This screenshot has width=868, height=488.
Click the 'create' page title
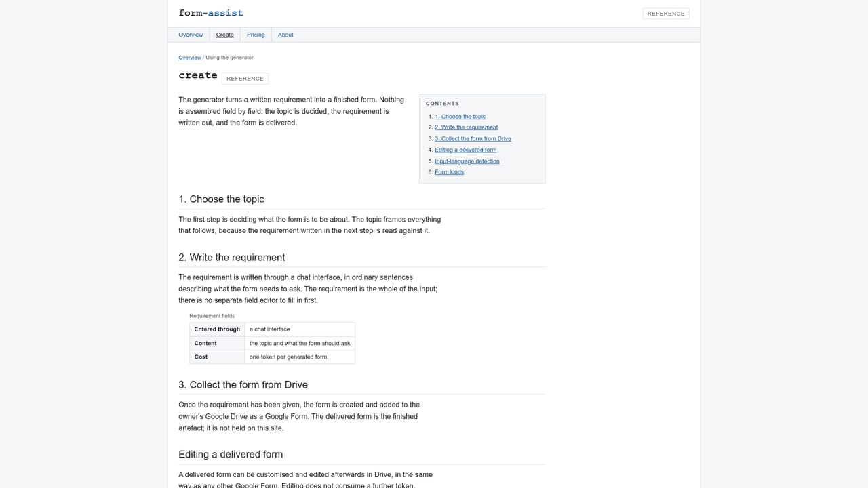(x=198, y=75)
